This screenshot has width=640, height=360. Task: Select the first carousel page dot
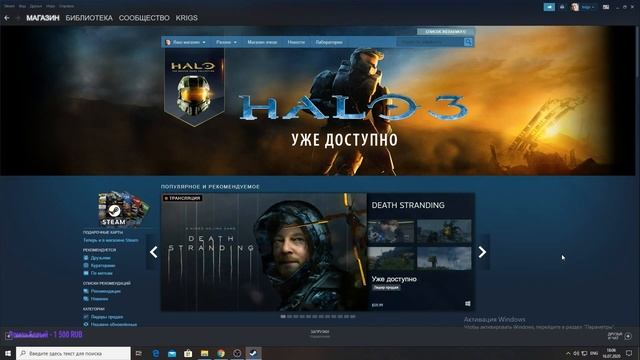click(x=283, y=316)
